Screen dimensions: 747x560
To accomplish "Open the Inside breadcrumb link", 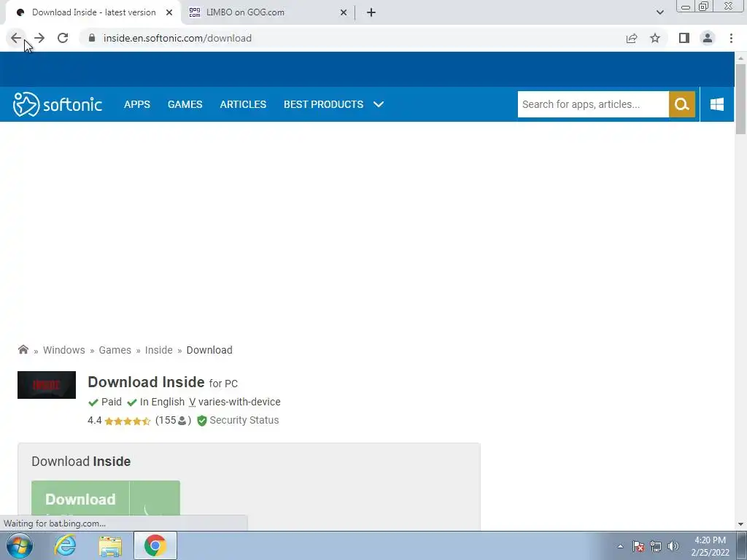I will [x=158, y=350].
